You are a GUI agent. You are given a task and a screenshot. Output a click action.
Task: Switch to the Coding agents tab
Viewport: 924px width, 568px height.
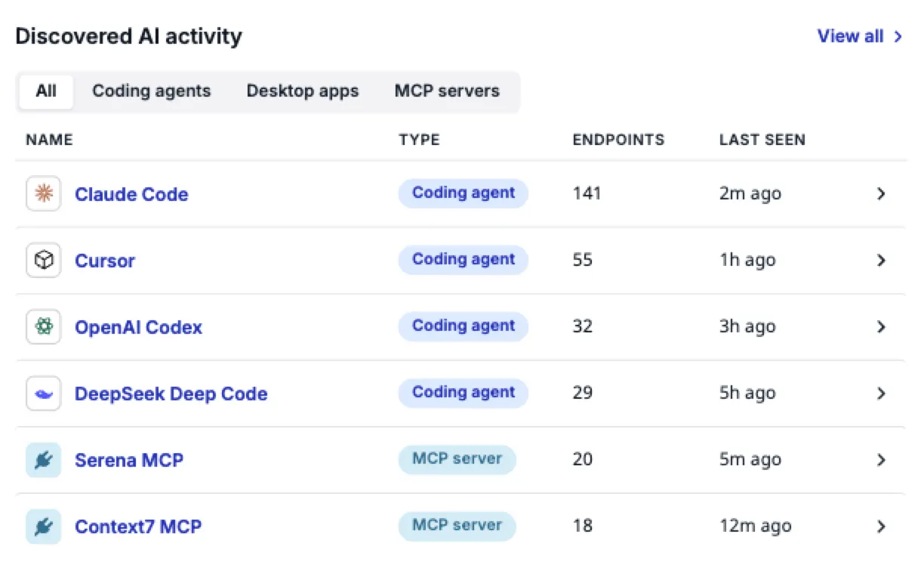pyautogui.click(x=151, y=91)
